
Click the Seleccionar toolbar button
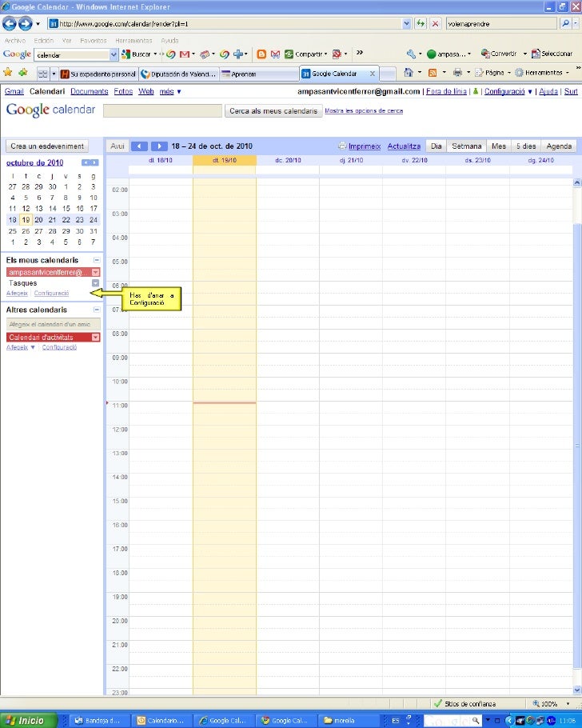(552, 54)
